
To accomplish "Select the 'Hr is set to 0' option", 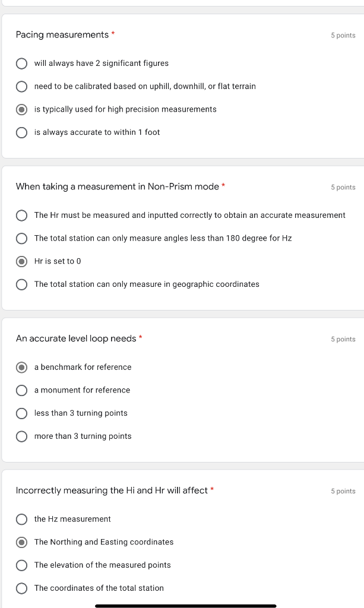I will [21, 261].
